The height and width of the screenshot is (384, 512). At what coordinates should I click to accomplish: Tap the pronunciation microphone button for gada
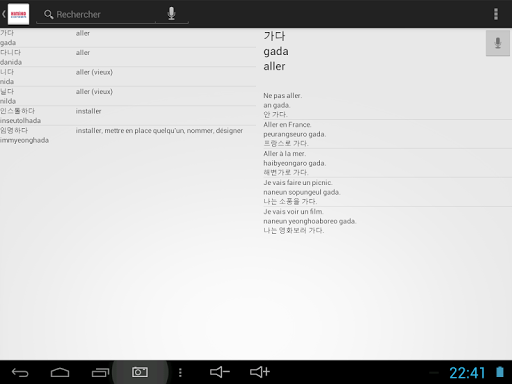pyautogui.click(x=498, y=43)
